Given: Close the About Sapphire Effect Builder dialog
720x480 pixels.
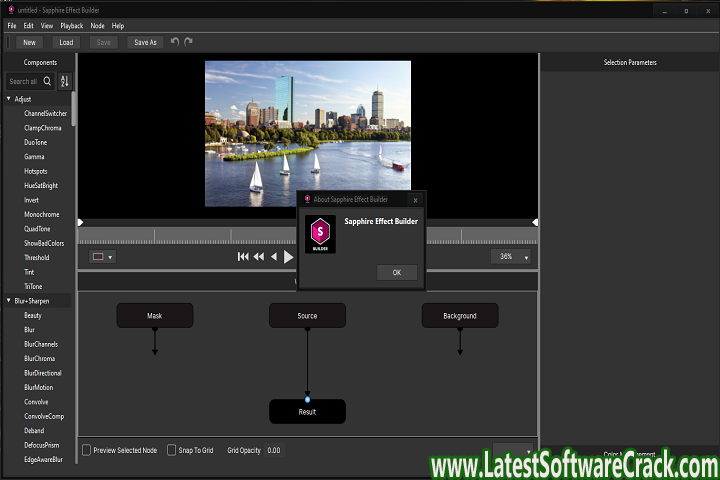Looking at the screenshot, I should (x=416, y=199).
